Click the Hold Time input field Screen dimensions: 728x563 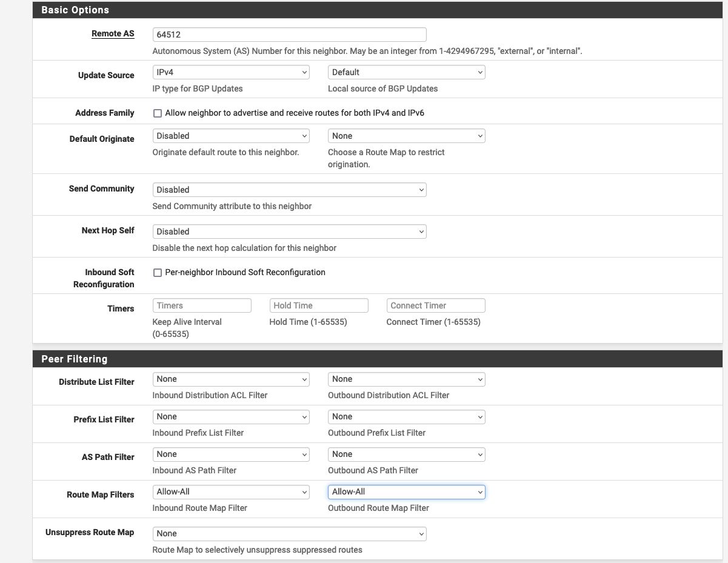[x=319, y=305]
